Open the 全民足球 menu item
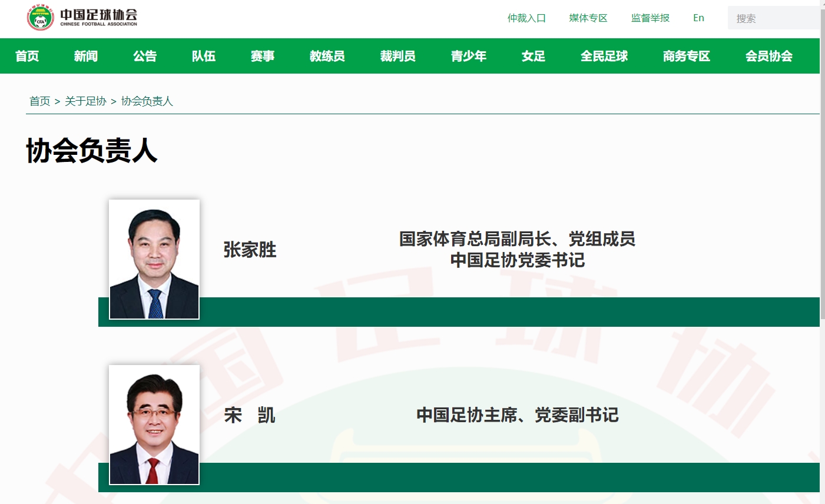The height and width of the screenshot is (504, 825). [x=604, y=56]
